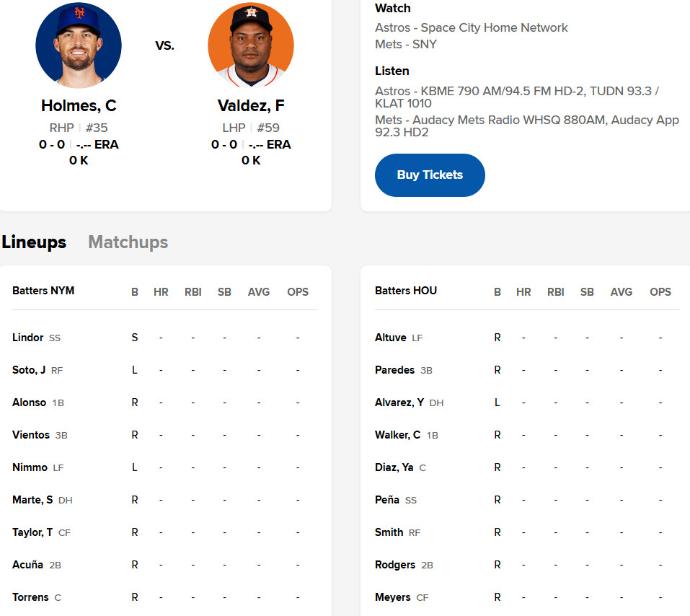This screenshot has height=616, width=690.
Task: Click Soto, J in the Mets lineup
Action: tap(29, 369)
